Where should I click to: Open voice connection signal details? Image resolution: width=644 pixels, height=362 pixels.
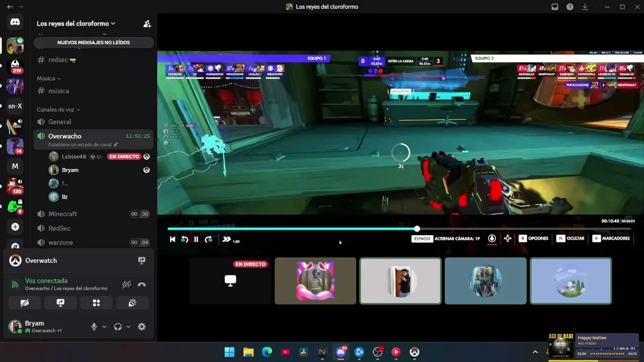(15, 285)
